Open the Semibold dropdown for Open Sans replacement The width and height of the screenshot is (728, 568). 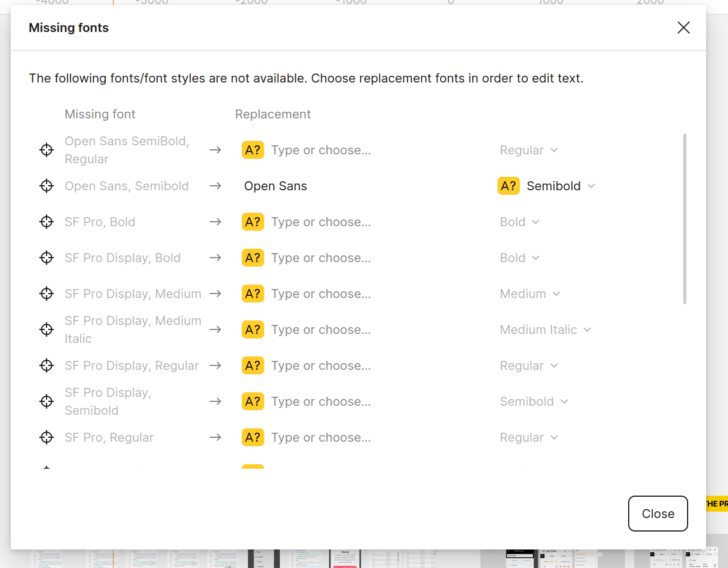(x=561, y=186)
